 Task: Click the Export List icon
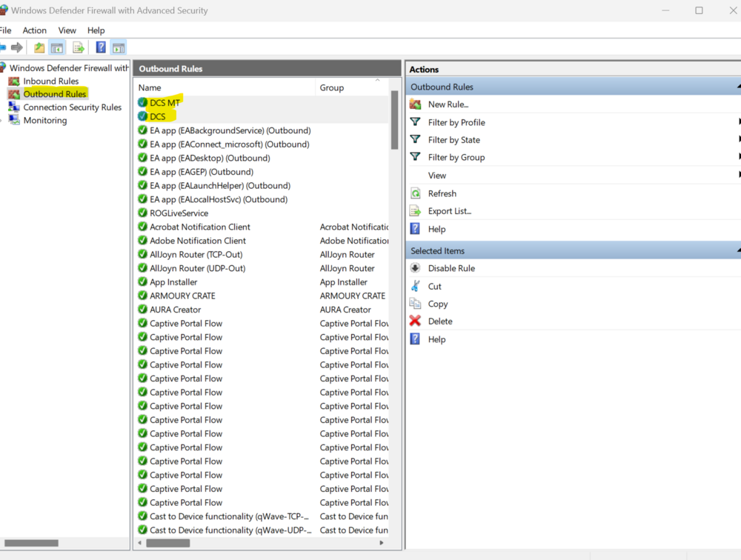[x=416, y=210]
